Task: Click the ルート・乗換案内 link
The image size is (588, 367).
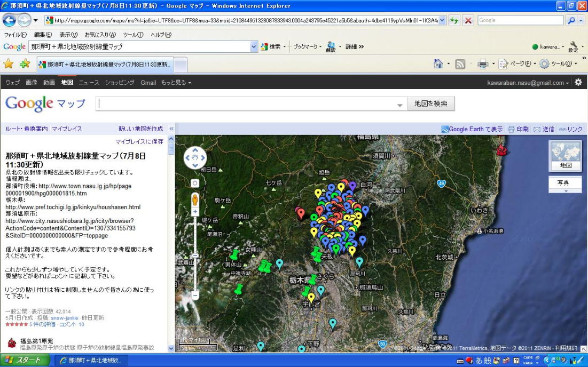Action: [26, 129]
